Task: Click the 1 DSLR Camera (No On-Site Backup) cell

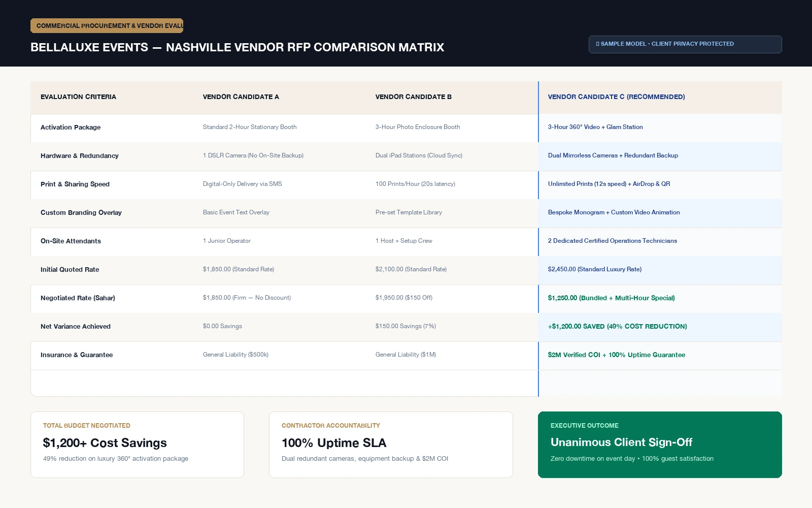Action: (253, 155)
